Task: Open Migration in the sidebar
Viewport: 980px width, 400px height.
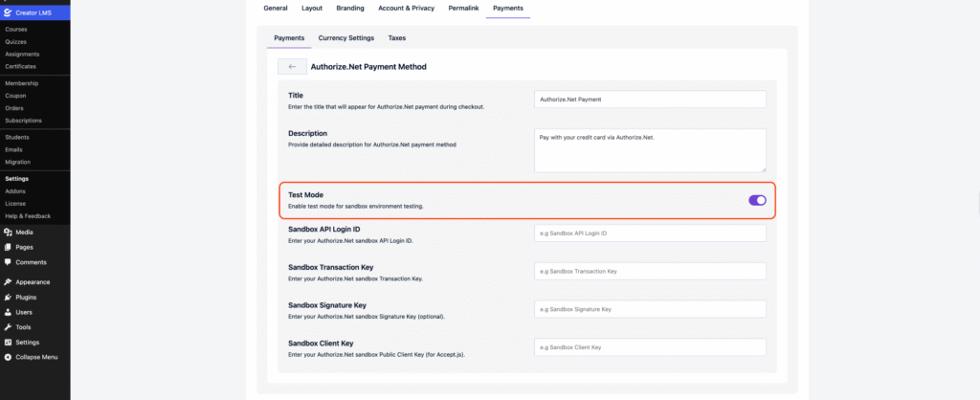Action: (18, 162)
